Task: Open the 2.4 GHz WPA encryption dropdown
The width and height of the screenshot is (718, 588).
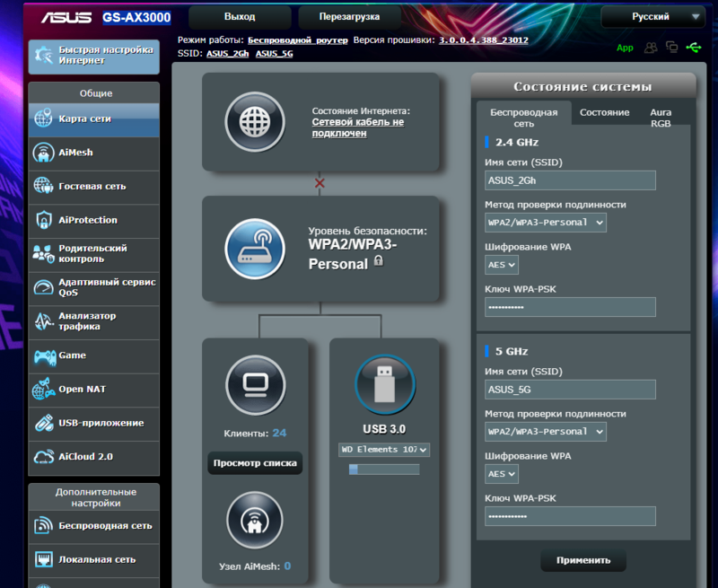Action: click(502, 265)
